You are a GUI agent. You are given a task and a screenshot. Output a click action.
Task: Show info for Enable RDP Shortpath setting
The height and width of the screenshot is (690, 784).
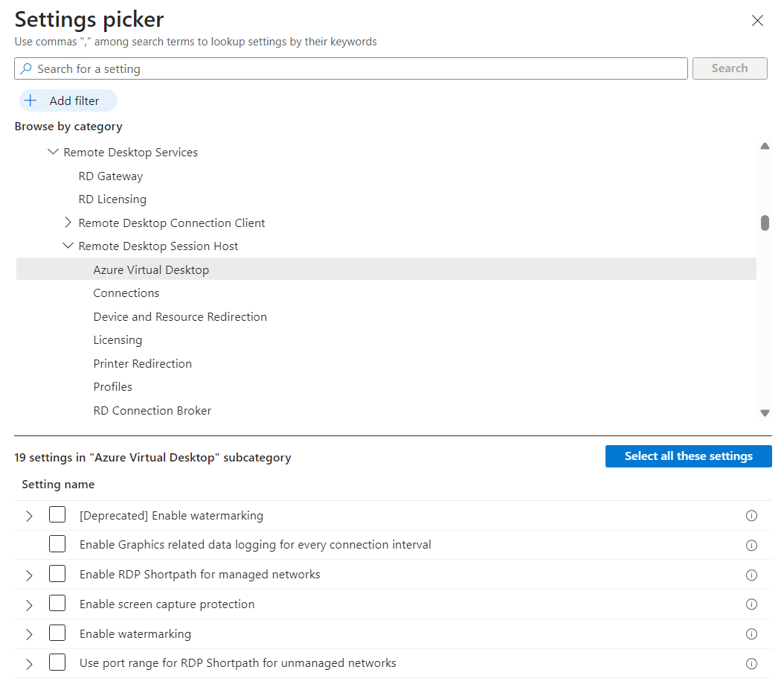tap(751, 575)
